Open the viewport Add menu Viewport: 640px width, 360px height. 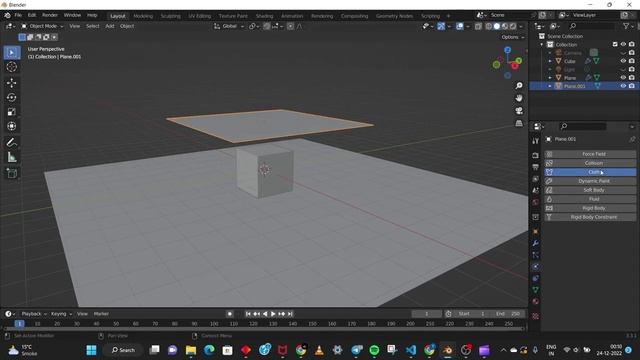coord(110,26)
